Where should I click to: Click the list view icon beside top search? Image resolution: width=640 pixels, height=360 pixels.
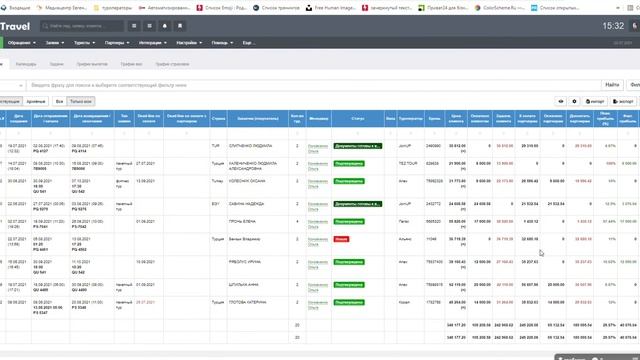[134, 26]
